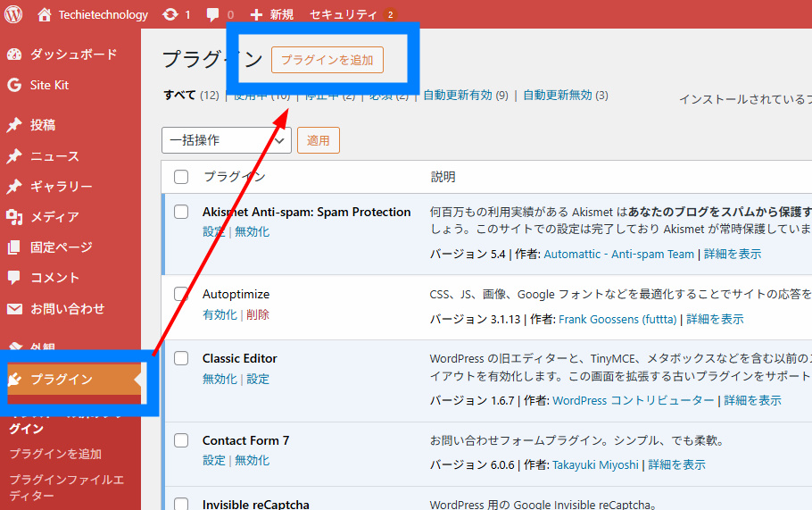The width and height of the screenshot is (812, 510).
Task: Check the Akismet Anti-spam plugin checkbox
Action: click(x=181, y=212)
